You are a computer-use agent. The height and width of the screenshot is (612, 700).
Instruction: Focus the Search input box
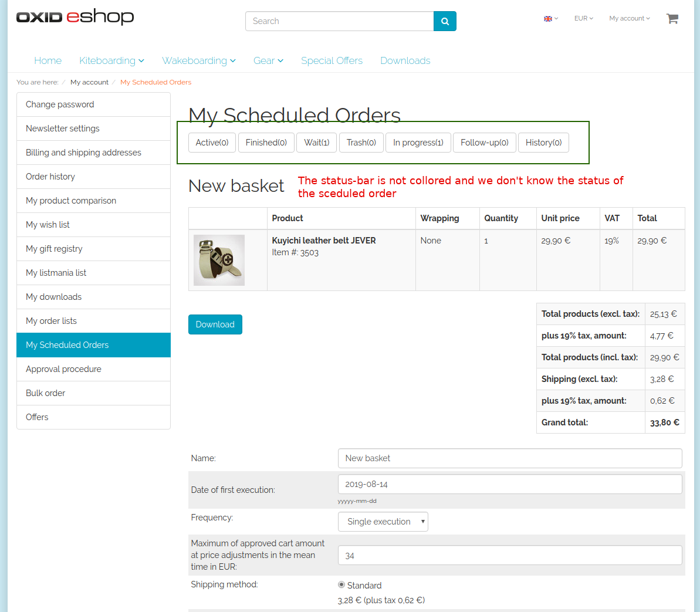tap(339, 21)
